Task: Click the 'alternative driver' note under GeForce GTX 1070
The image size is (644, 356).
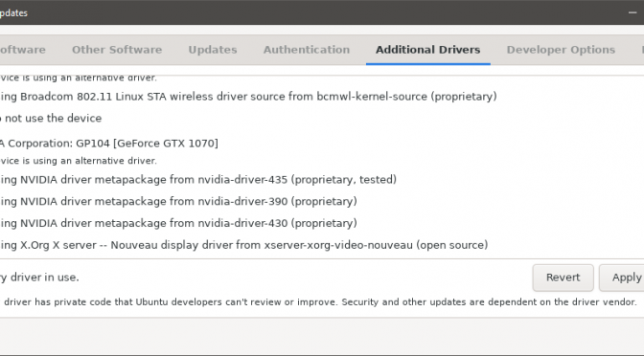Action: [78, 161]
